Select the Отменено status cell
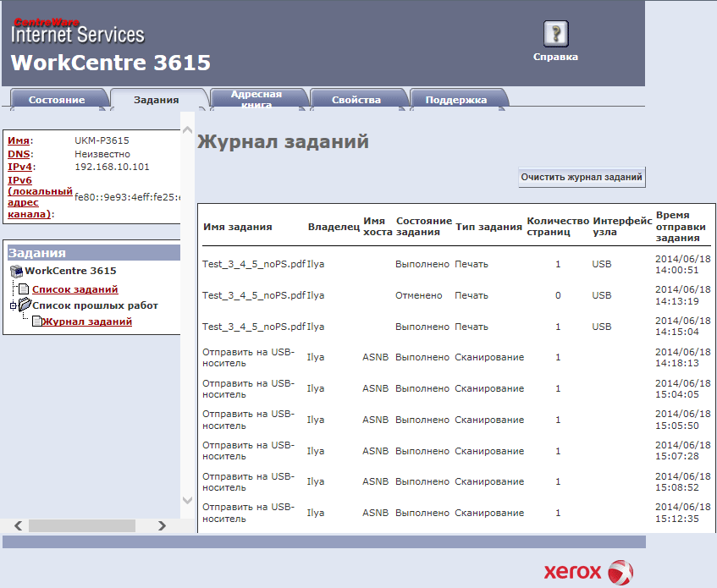The width and height of the screenshot is (717, 588). pos(419,295)
